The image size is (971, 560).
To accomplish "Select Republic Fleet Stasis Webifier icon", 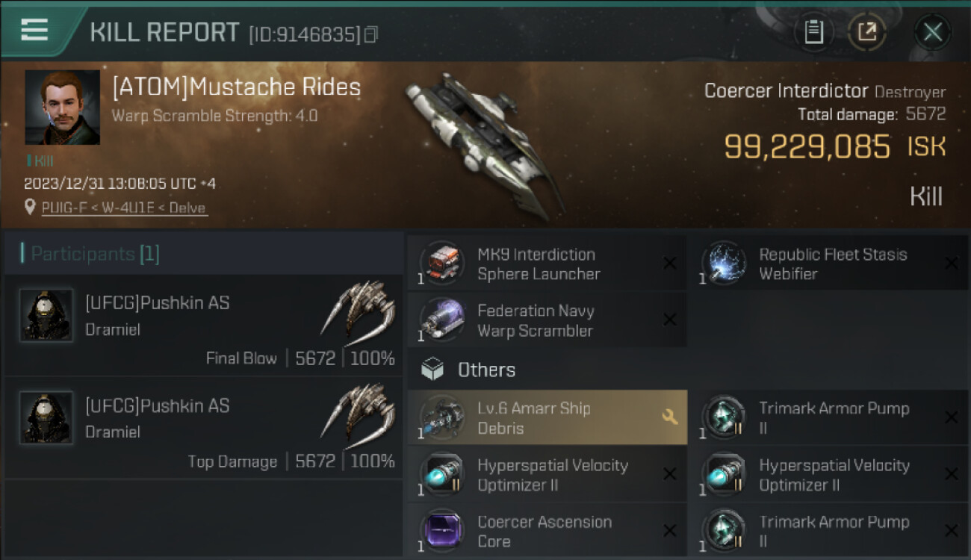I will coord(723,264).
